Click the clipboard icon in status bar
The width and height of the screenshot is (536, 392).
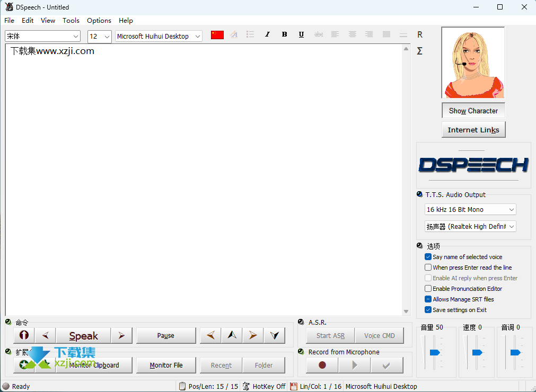182,386
